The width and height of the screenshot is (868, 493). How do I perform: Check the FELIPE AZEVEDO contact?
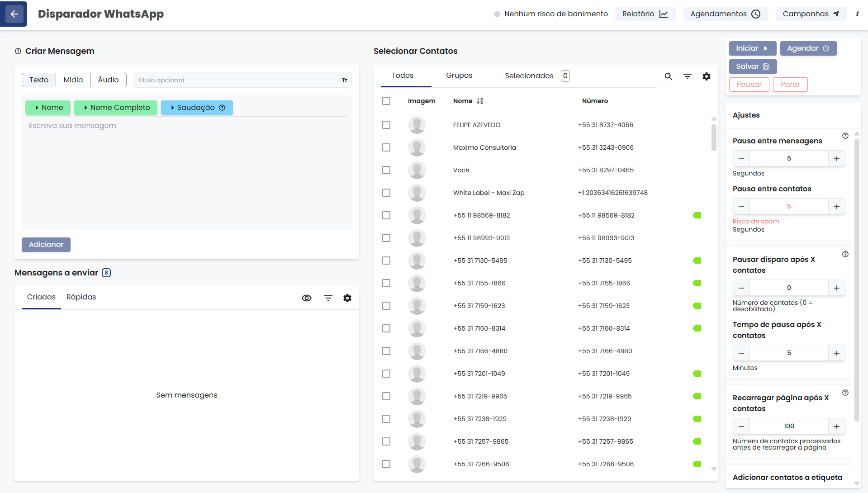(x=386, y=125)
